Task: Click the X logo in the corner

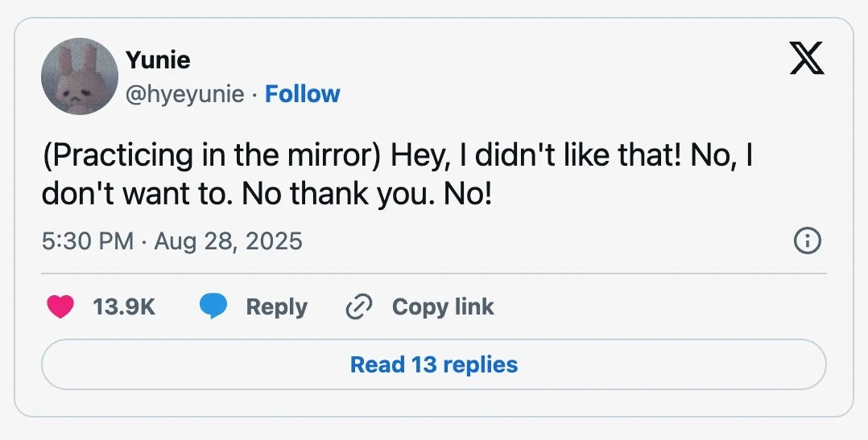Action: pyautogui.click(x=807, y=60)
